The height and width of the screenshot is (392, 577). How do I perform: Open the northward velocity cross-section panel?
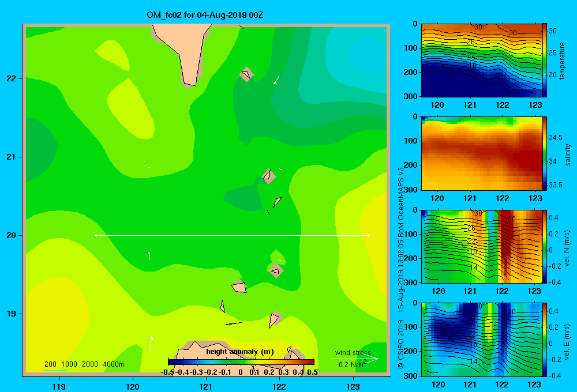click(482, 246)
